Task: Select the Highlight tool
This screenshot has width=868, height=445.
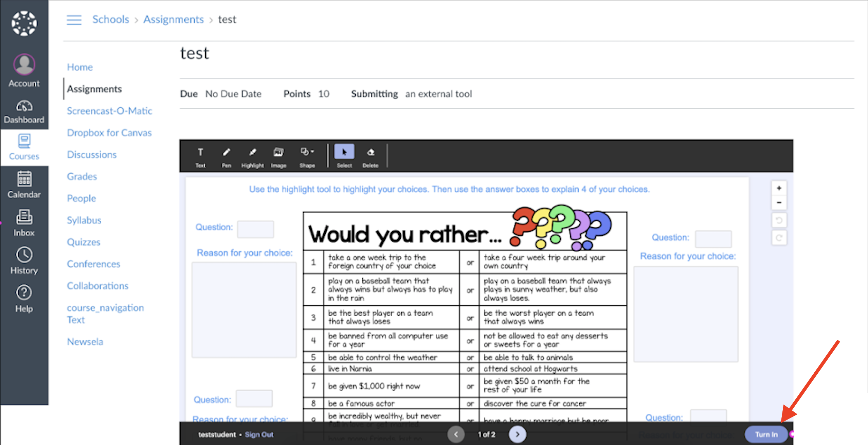Action: point(253,157)
